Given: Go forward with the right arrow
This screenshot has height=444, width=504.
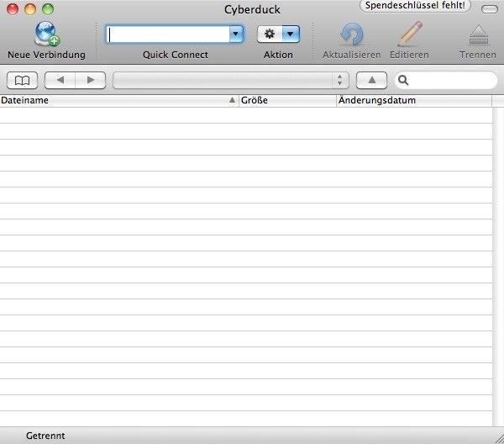Looking at the screenshot, I should coord(91,80).
